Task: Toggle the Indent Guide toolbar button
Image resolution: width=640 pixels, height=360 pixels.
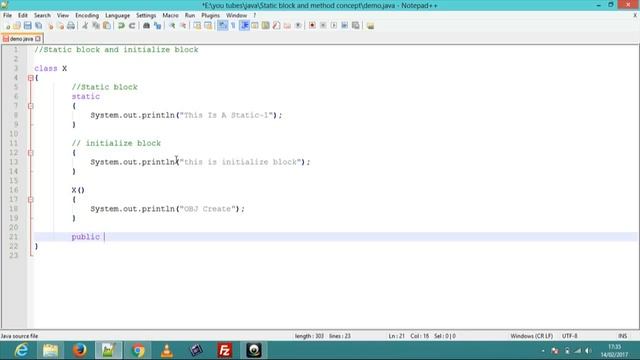Action: pos(244,26)
